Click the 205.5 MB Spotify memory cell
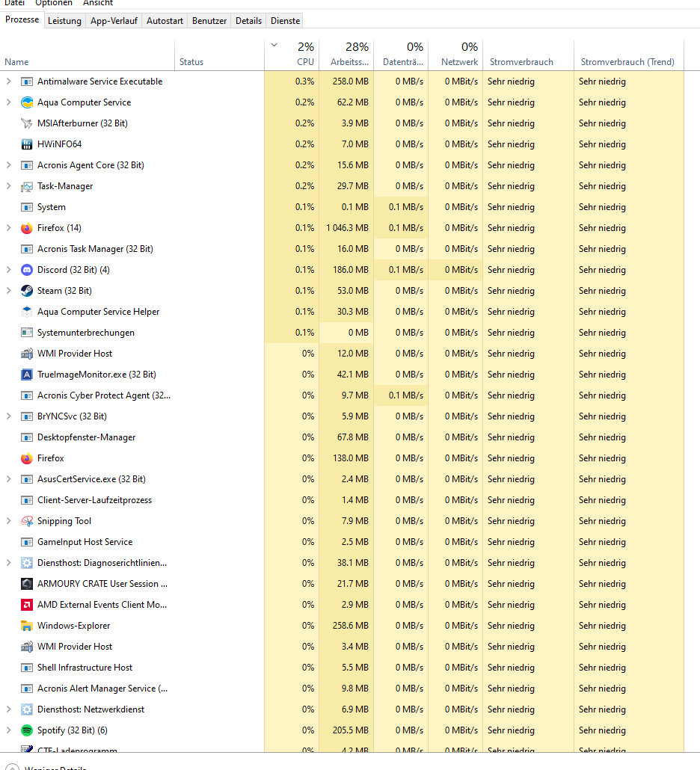 [x=346, y=730]
